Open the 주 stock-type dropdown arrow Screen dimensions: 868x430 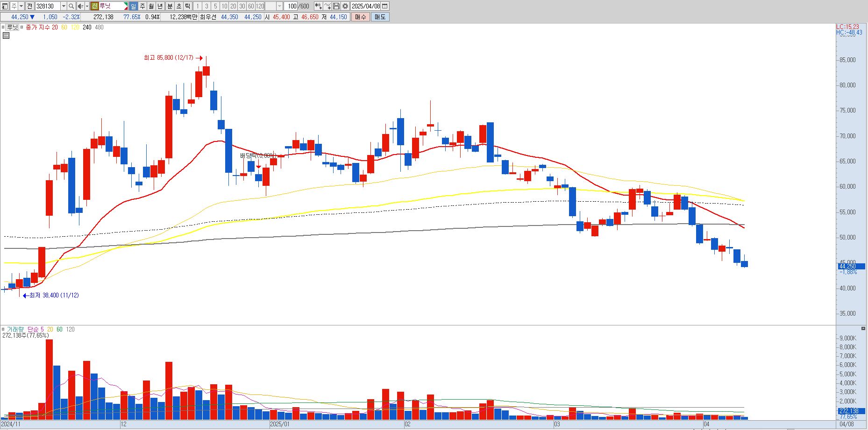coord(21,6)
